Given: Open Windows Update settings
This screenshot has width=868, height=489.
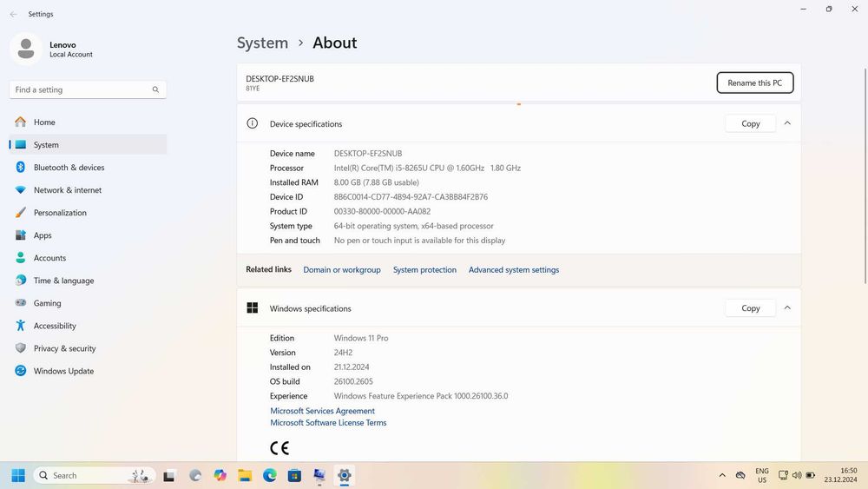Looking at the screenshot, I should point(88,371).
